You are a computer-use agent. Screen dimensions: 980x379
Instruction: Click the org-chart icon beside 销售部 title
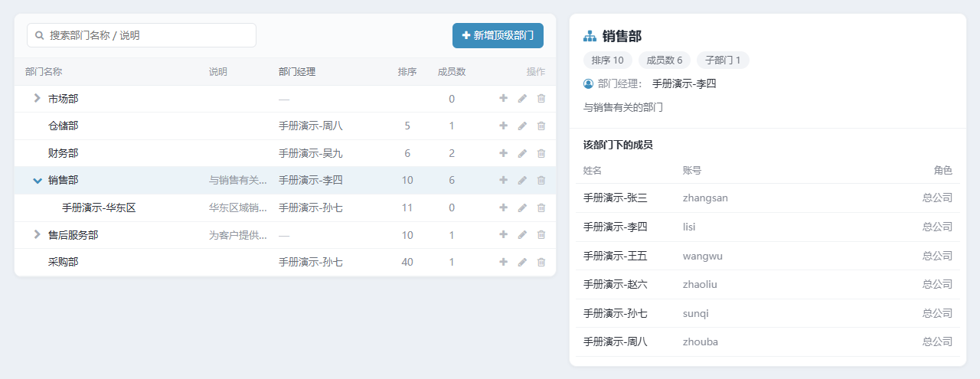590,36
